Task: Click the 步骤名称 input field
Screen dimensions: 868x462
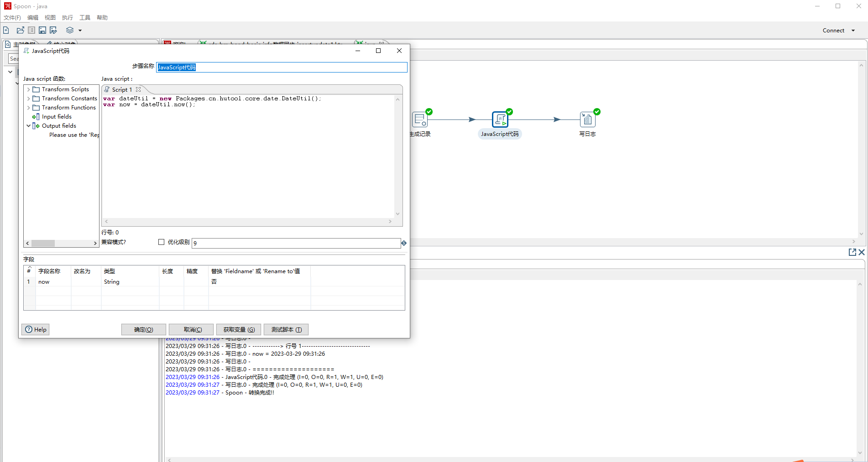Action: click(282, 67)
